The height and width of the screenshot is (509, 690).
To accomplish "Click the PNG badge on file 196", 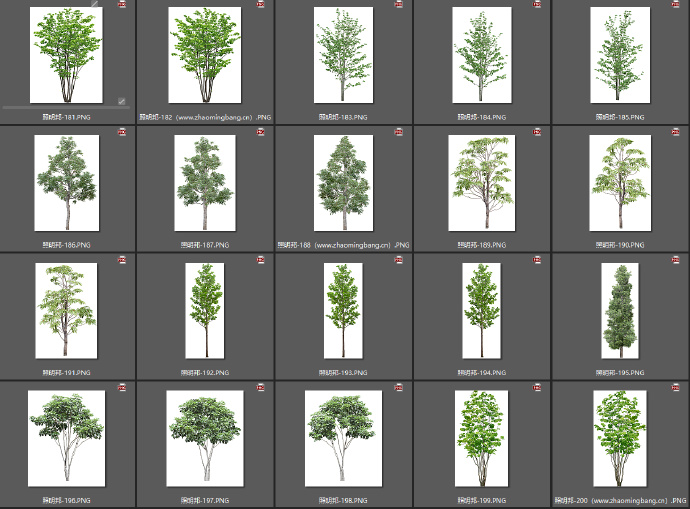I will (122, 387).
